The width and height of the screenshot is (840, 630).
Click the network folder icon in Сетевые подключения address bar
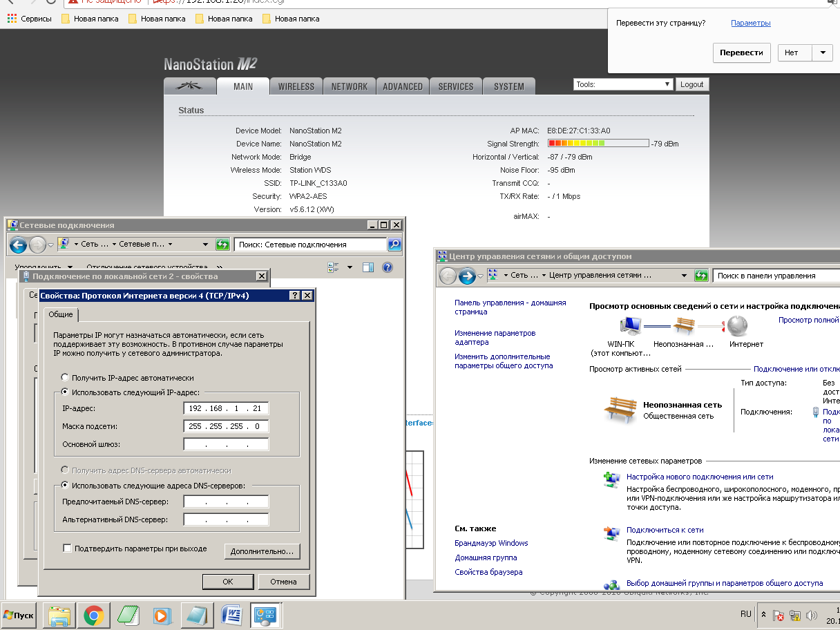point(64,244)
